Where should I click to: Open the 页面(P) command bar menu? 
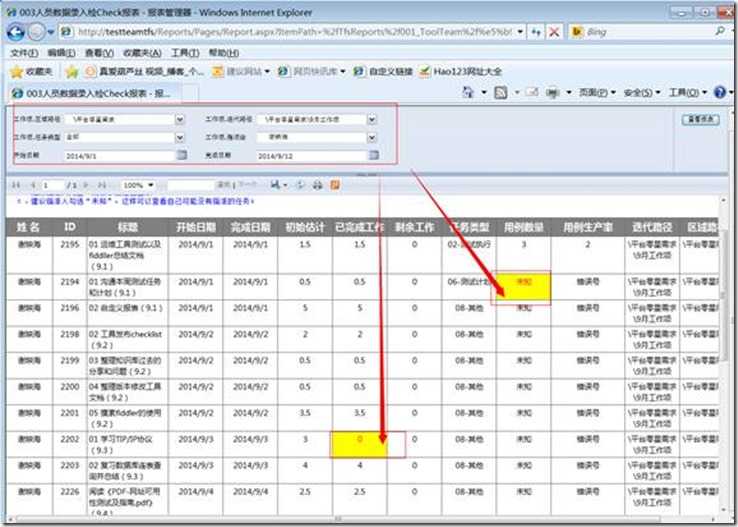point(597,92)
